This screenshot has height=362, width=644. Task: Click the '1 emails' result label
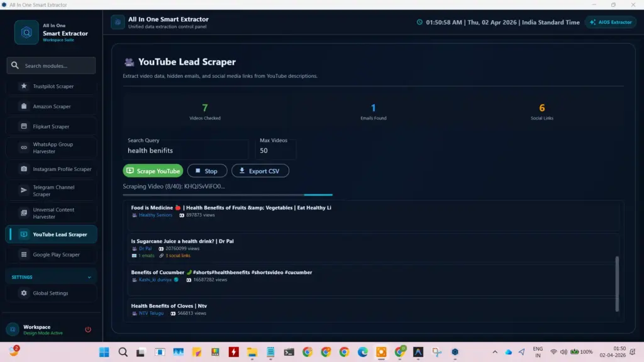[146, 256]
